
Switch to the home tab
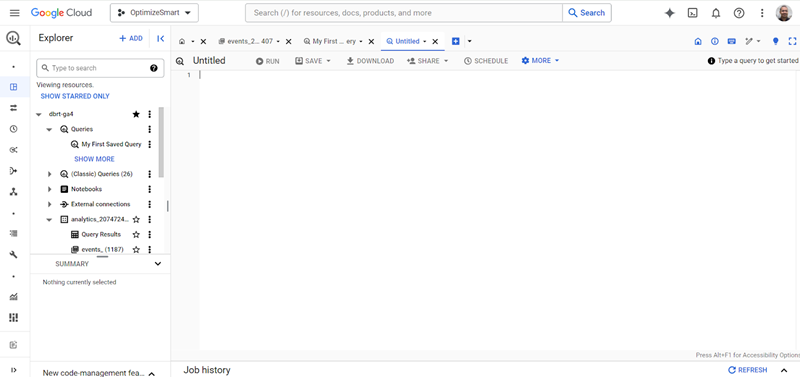182,41
